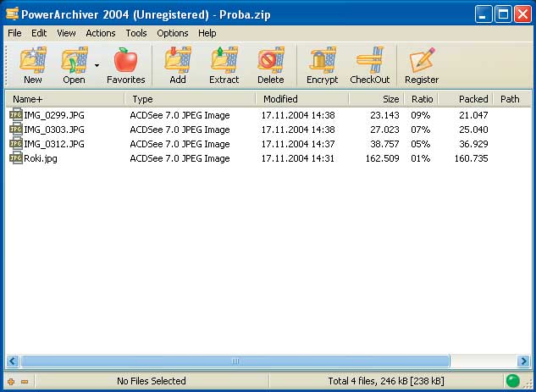Click the Register pencil icon
Image resolution: width=536 pixels, height=392 pixels.
422,60
